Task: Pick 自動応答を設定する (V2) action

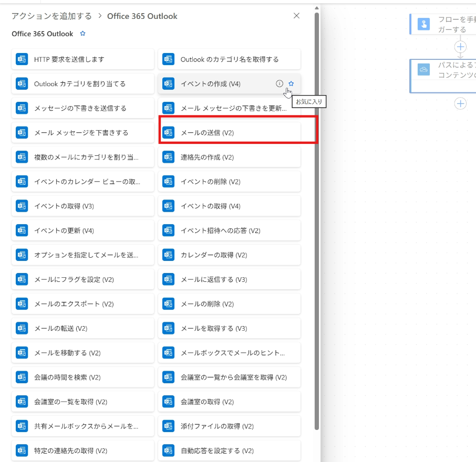Action: pyautogui.click(x=230, y=451)
